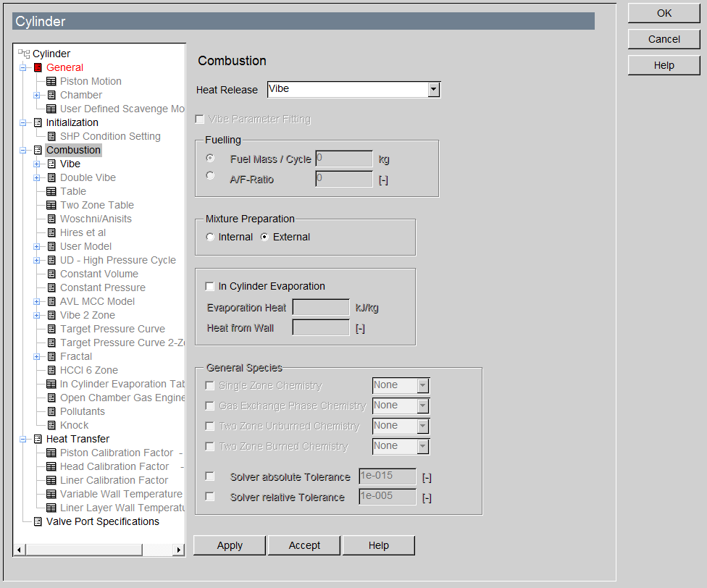Select the Variable Wall Temperature node
This screenshot has height=588, width=707.
coord(121,495)
